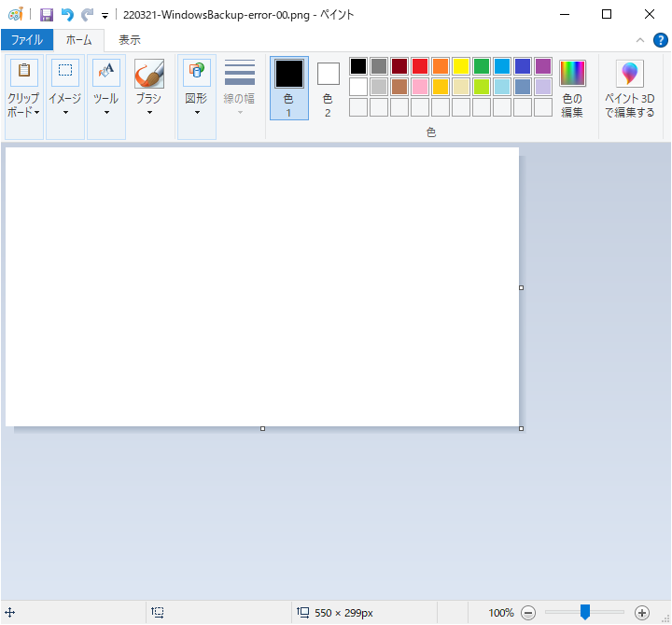Click the canvas bottom-edge resize handle
The width and height of the screenshot is (672, 625).
point(262,428)
